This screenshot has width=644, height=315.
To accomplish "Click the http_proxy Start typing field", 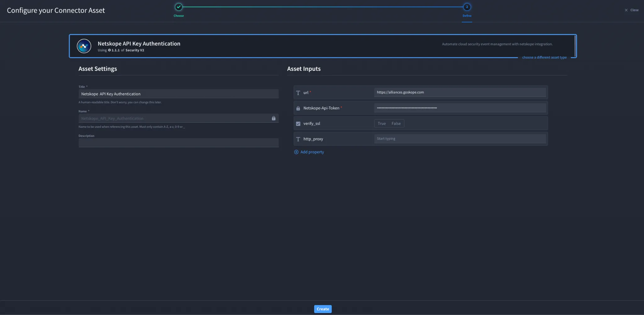I will 460,138.
